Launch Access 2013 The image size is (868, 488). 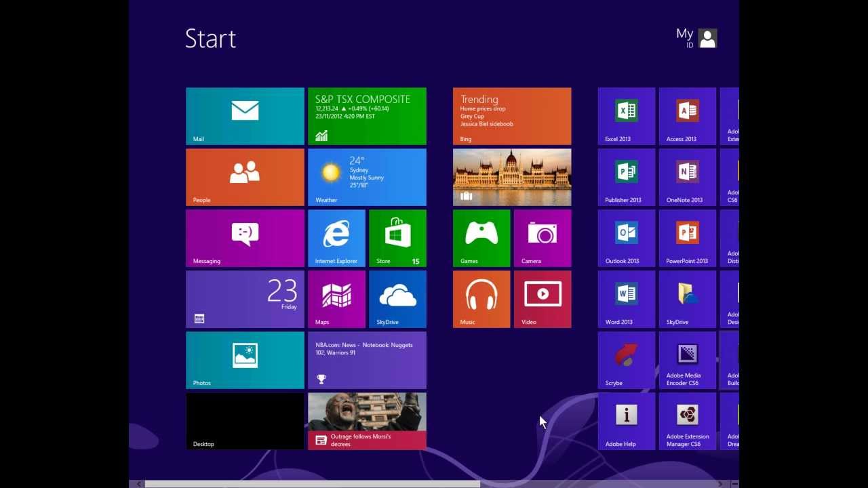tap(688, 116)
